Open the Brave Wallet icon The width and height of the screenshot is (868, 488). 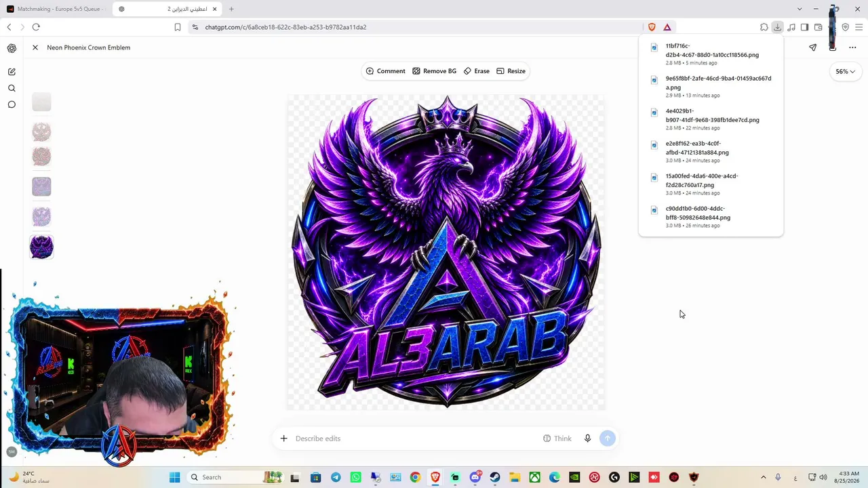pos(818,27)
